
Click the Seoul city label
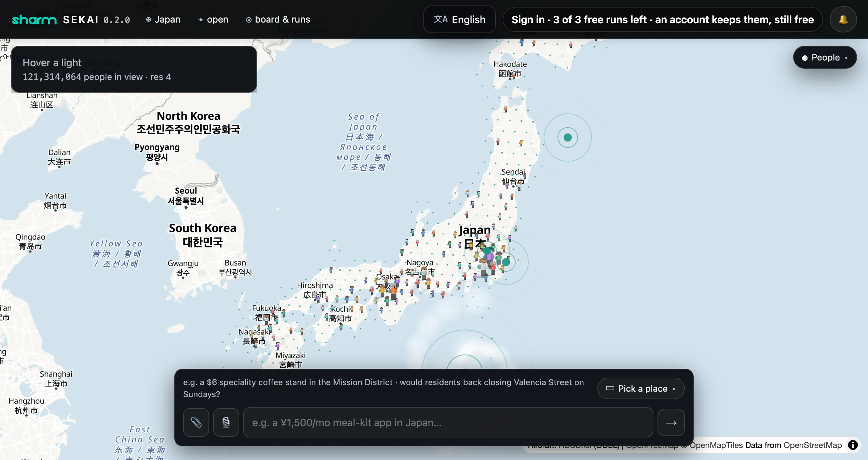(x=186, y=196)
